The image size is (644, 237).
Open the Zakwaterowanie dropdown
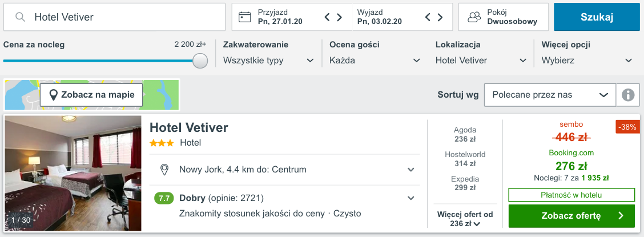point(268,61)
